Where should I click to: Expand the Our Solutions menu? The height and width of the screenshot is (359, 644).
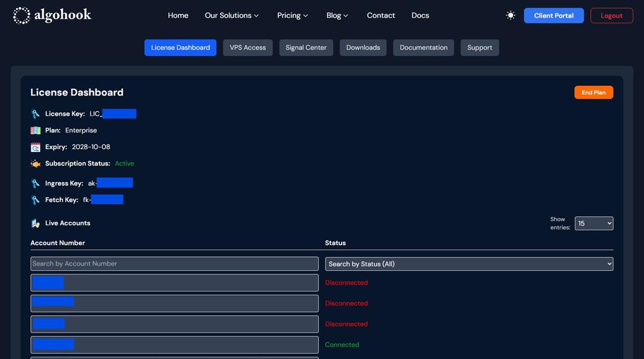(231, 16)
